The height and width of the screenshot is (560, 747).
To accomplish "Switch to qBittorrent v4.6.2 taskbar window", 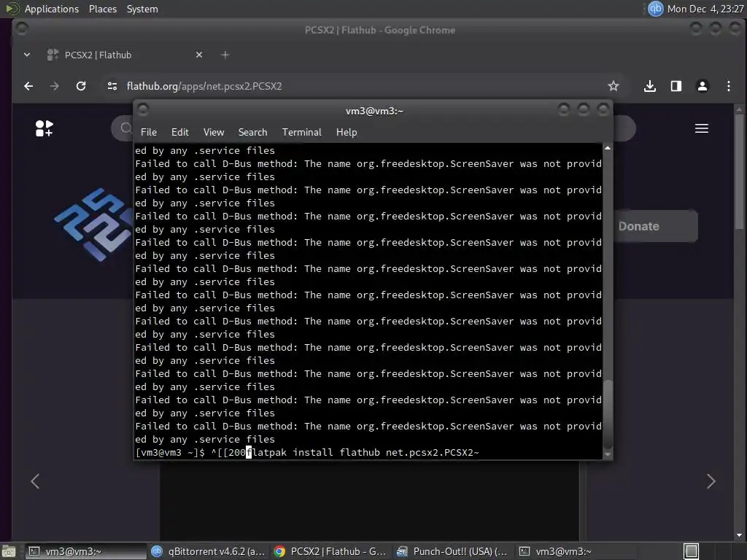I will (208, 551).
